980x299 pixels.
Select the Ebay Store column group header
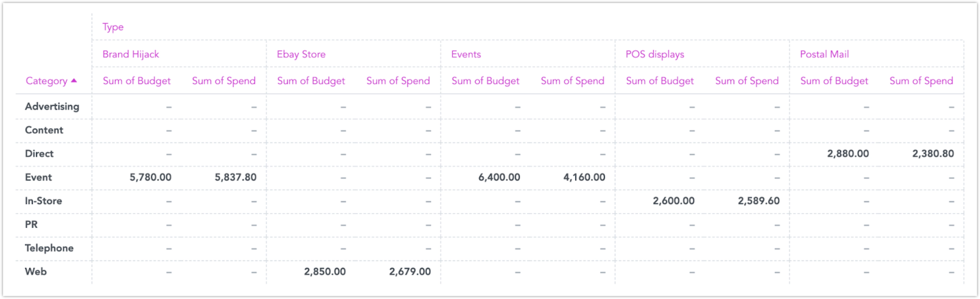pyautogui.click(x=301, y=54)
